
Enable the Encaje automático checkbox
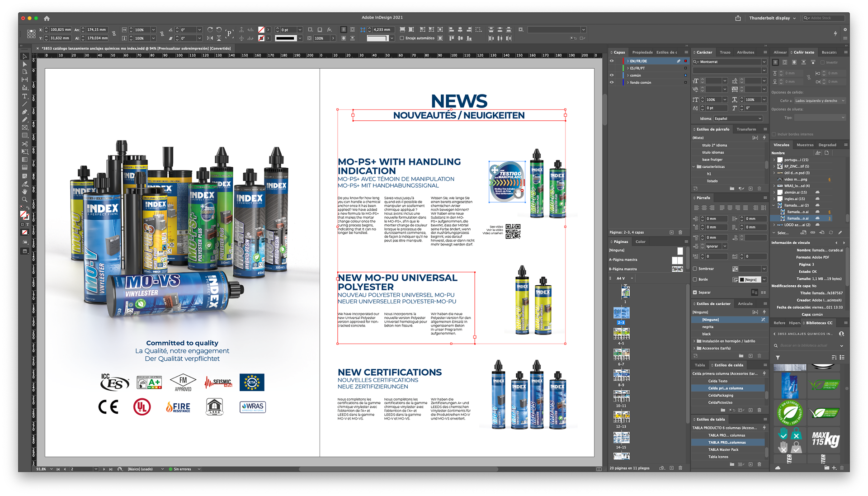click(402, 38)
